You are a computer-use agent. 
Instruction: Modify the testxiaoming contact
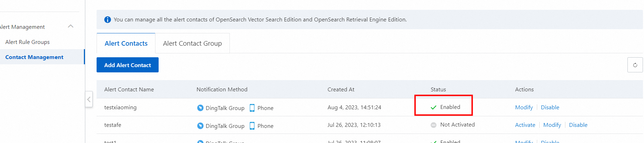click(x=524, y=107)
